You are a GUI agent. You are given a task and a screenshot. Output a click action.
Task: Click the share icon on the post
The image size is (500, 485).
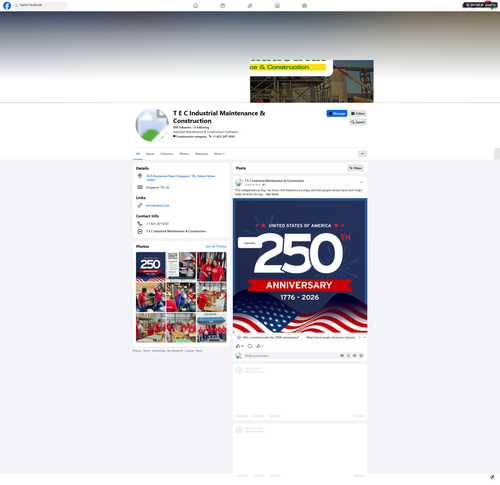[258, 346]
